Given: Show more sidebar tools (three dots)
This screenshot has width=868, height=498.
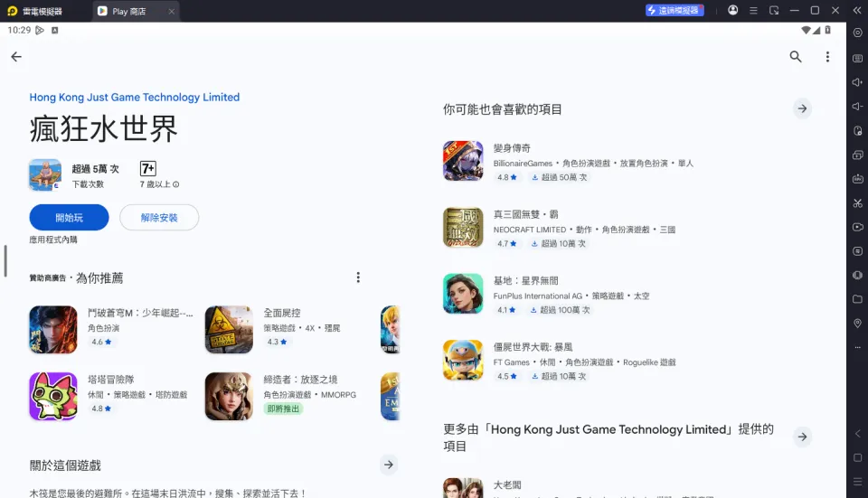Looking at the screenshot, I should click(x=857, y=347).
